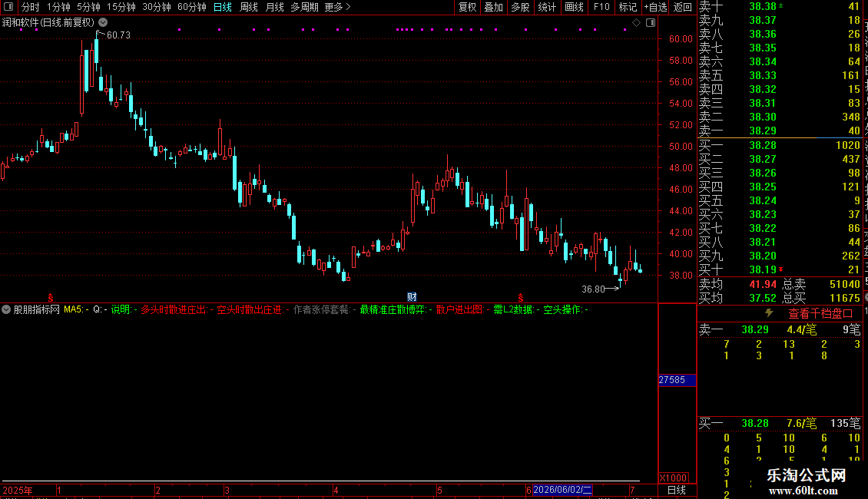The height and width of the screenshot is (499, 868).
Task: Click the 多股 multi-stock button
Action: [520, 7]
